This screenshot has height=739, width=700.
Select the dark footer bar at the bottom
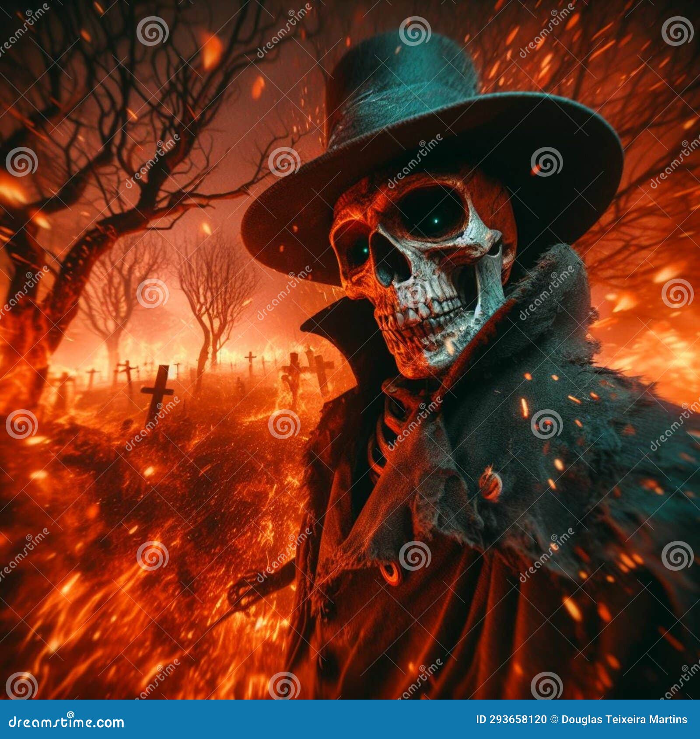[x=350, y=719]
